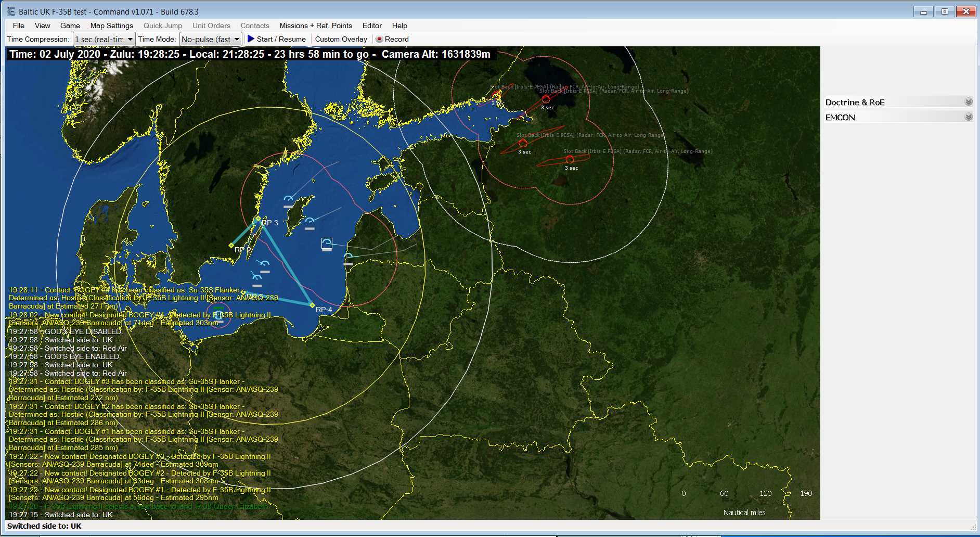
Task: Click the '19:27:15 - Switched side to: UK' log line
Action: pos(61,515)
